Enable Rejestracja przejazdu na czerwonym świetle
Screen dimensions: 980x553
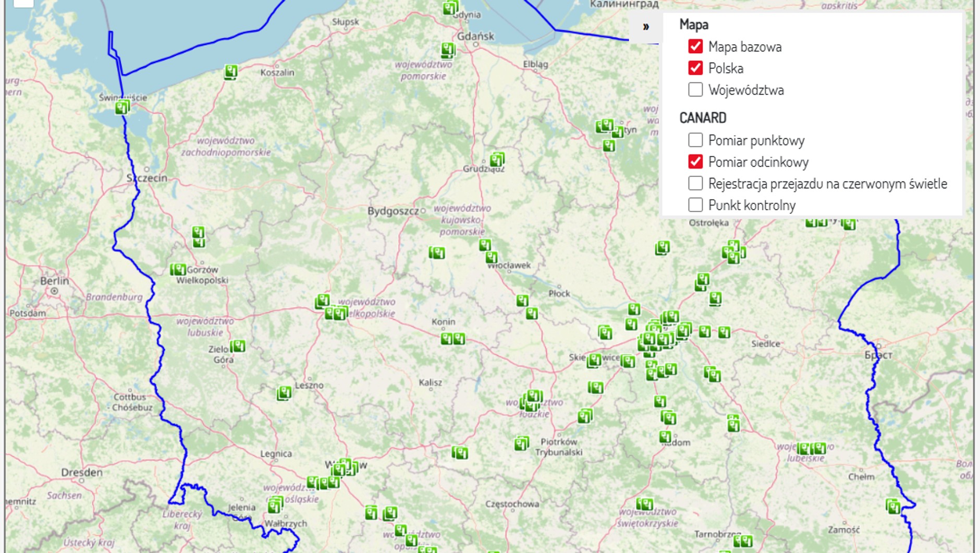pyautogui.click(x=695, y=183)
